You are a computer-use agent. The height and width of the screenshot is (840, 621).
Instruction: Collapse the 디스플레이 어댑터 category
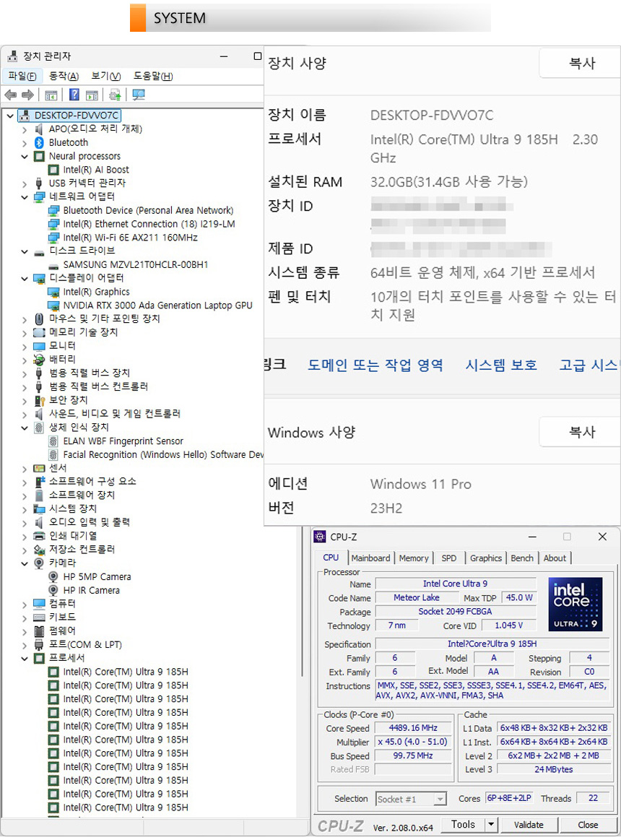point(24,279)
